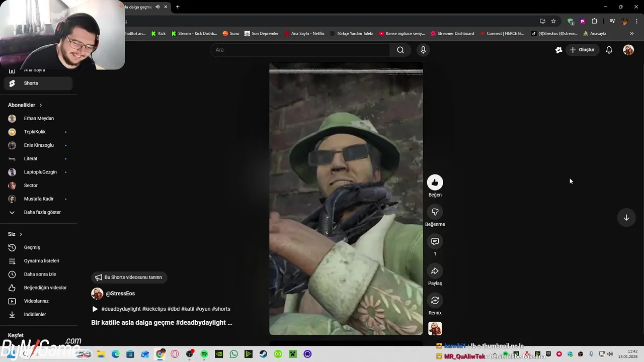Open the sound source thumbnail below Remix
Viewport: 644px width, 362px height.
(435, 329)
